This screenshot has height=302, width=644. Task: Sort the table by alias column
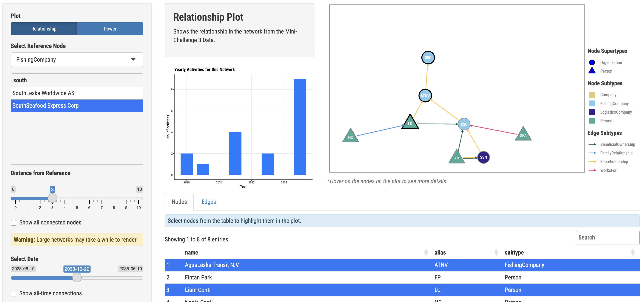tap(496, 253)
